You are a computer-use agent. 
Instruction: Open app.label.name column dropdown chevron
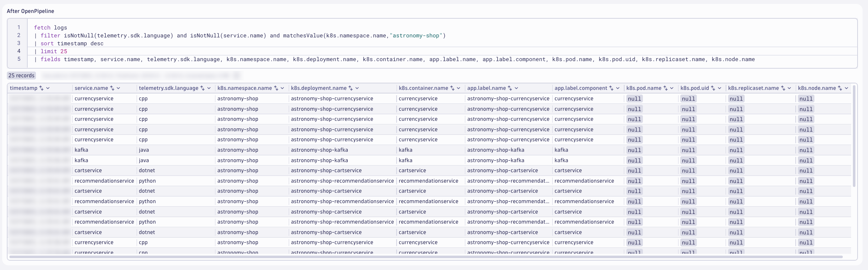pos(516,88)
